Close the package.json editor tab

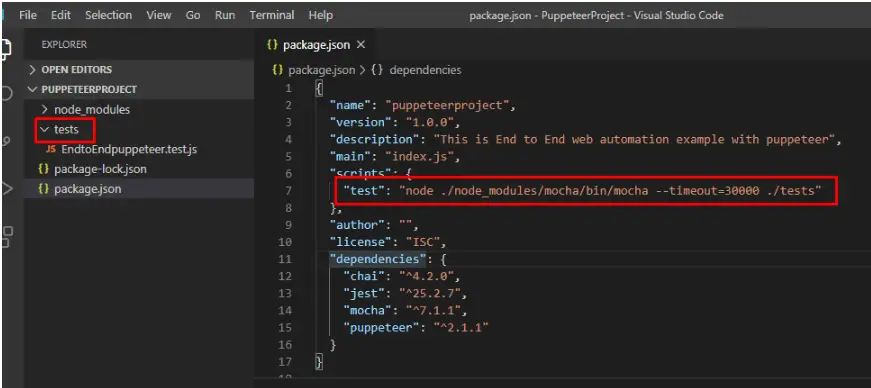tap(361, 45)
